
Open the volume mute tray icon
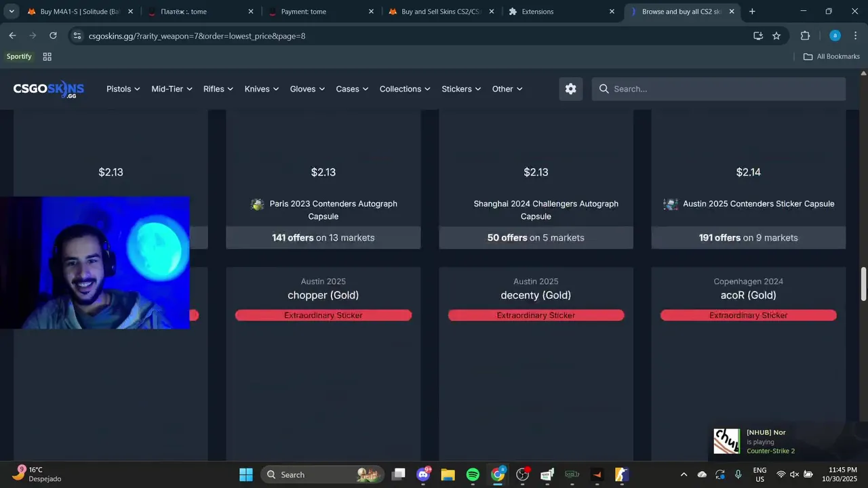pyautogui.click(x=794, y=474)
